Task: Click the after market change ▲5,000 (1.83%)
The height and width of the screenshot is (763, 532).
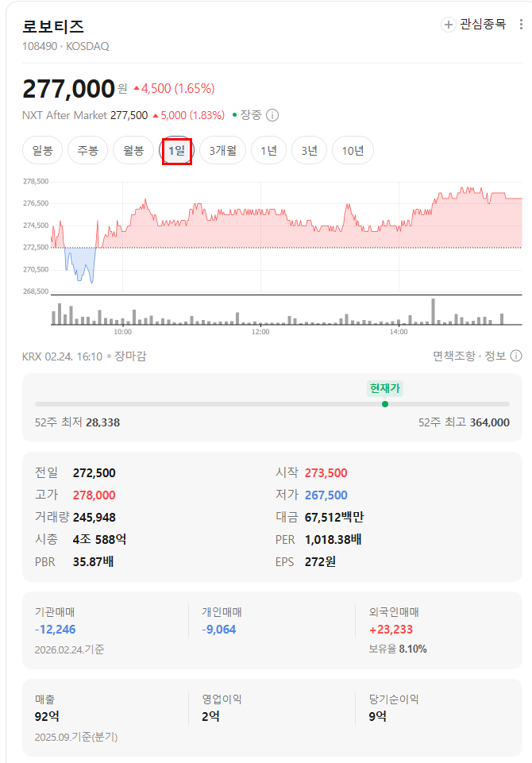Action: [188, 115]
